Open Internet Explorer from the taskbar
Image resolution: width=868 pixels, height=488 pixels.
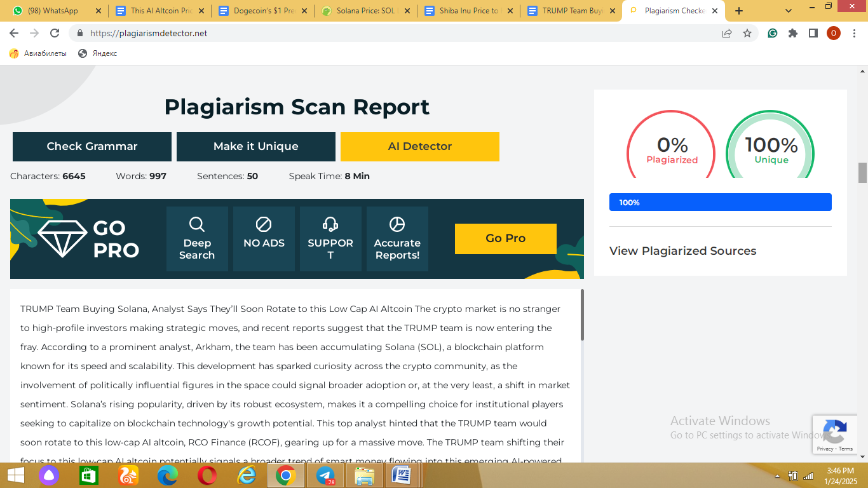(246, 475)
